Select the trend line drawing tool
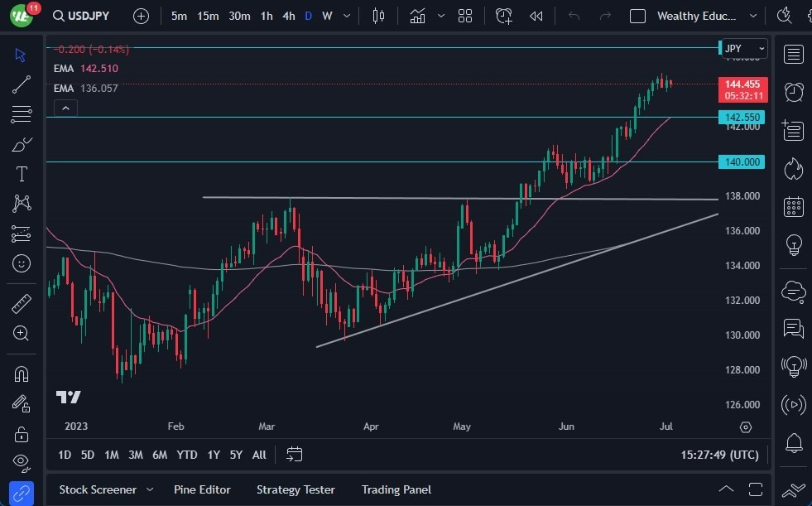Image resolution: width=812 pixels, height=506 pixels. coord(22,84)
